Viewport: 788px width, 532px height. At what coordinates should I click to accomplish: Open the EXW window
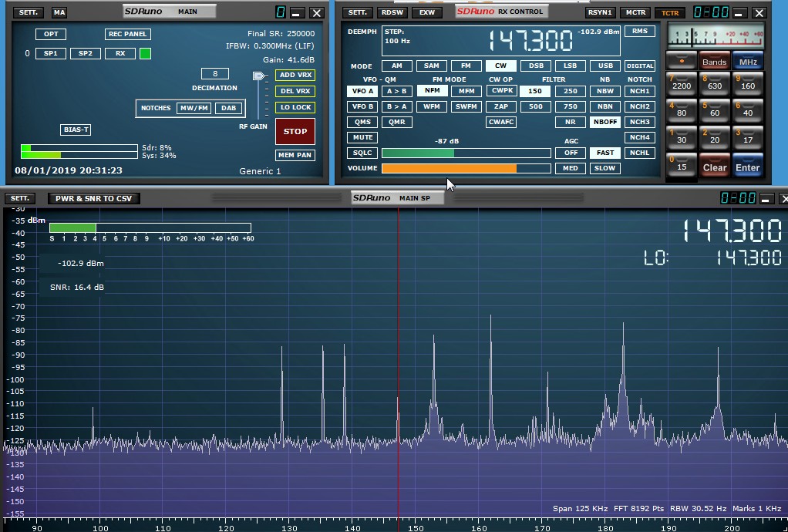coord(426,12)
